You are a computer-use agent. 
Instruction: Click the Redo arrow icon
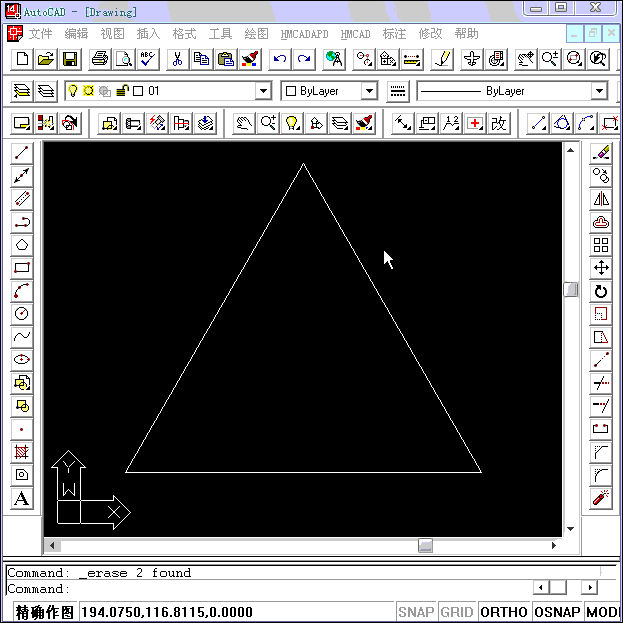(x=304, y=60)
